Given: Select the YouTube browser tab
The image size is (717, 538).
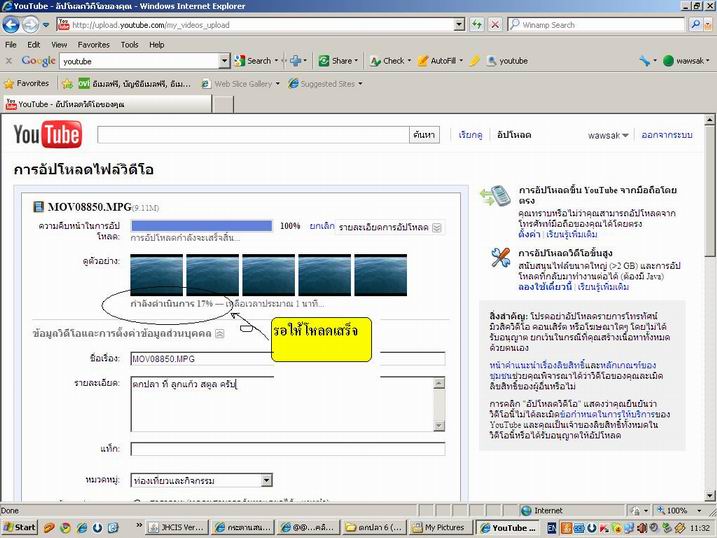Looking at the screenshot, I should 108,104.
